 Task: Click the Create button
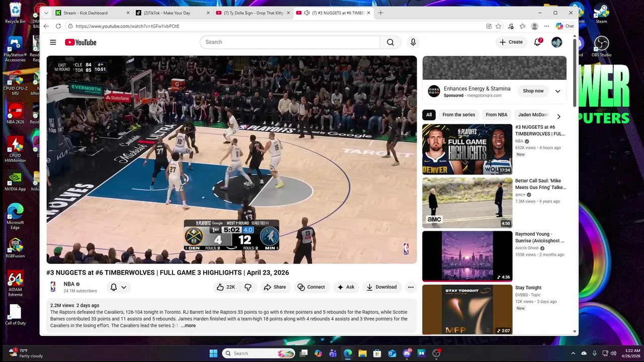pos(511,42)
